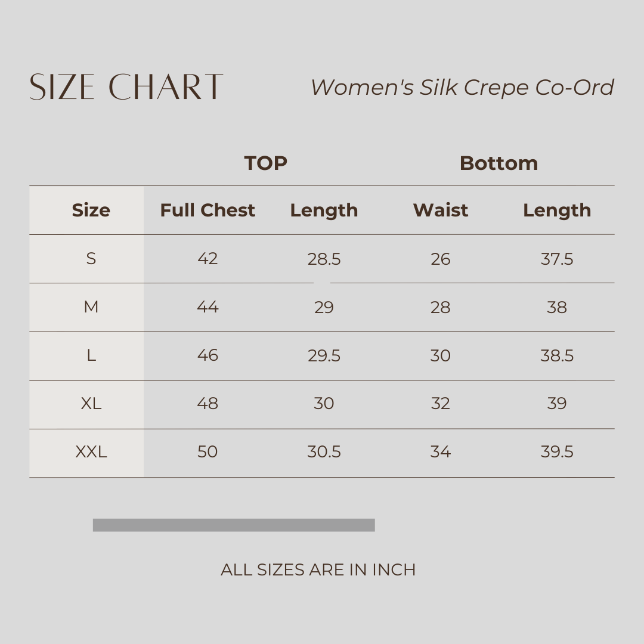This screenshot has height=644, width=644.
Task: Click the top length value 28.5
Action: (x=324, y=259)
